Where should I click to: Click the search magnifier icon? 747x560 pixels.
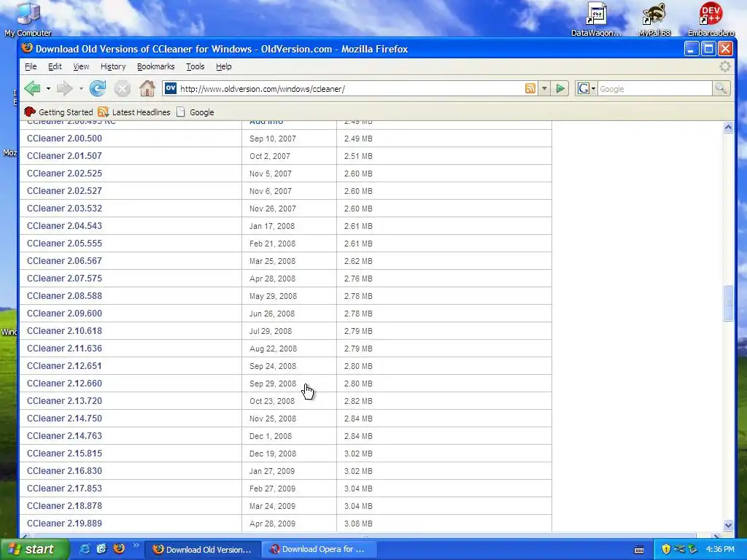(721, 88)
